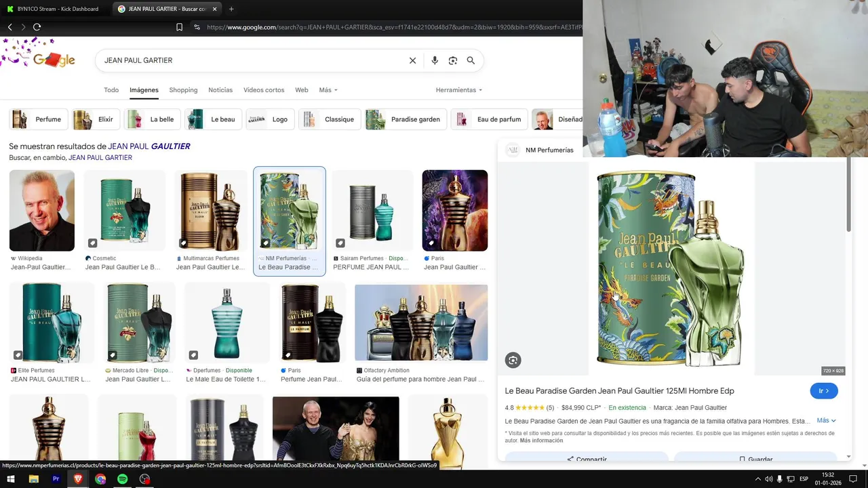
Task: Show hidden system tray icons chevron
Action: coord(758,479)
